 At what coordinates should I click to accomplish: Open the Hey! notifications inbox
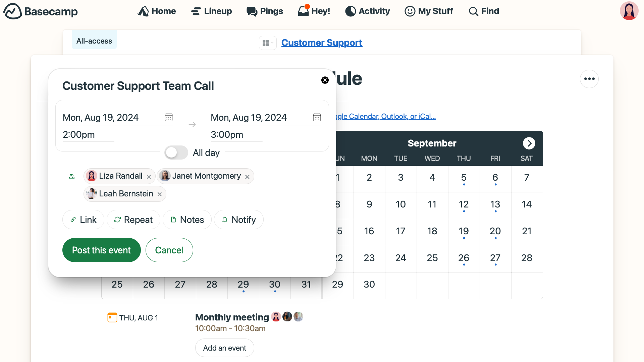click(x=314, y=11)
